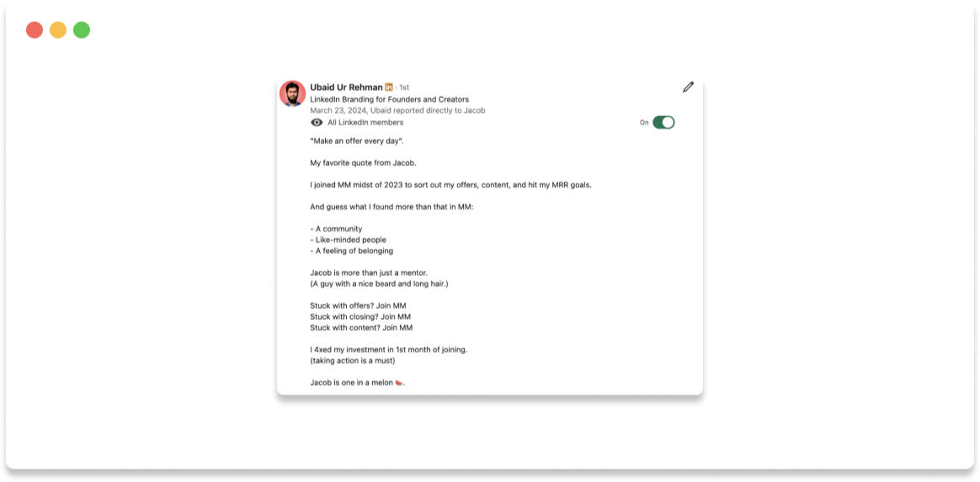Select "All LinkedIn members" visibility setting

tap(365, 123)
